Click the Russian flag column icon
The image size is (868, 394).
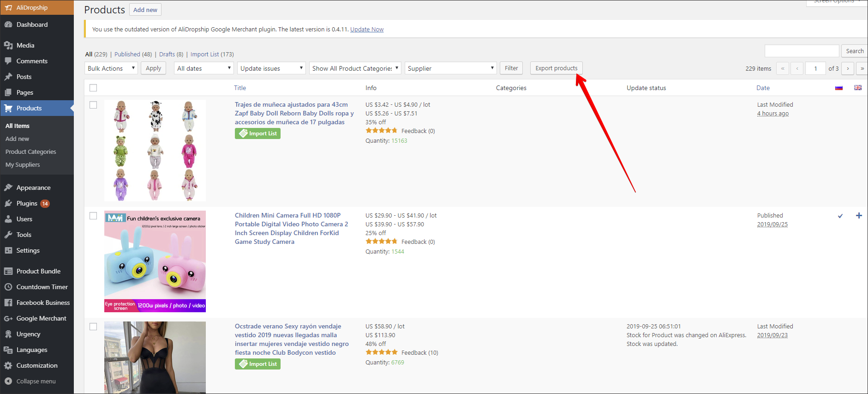(x=839, y=88)
